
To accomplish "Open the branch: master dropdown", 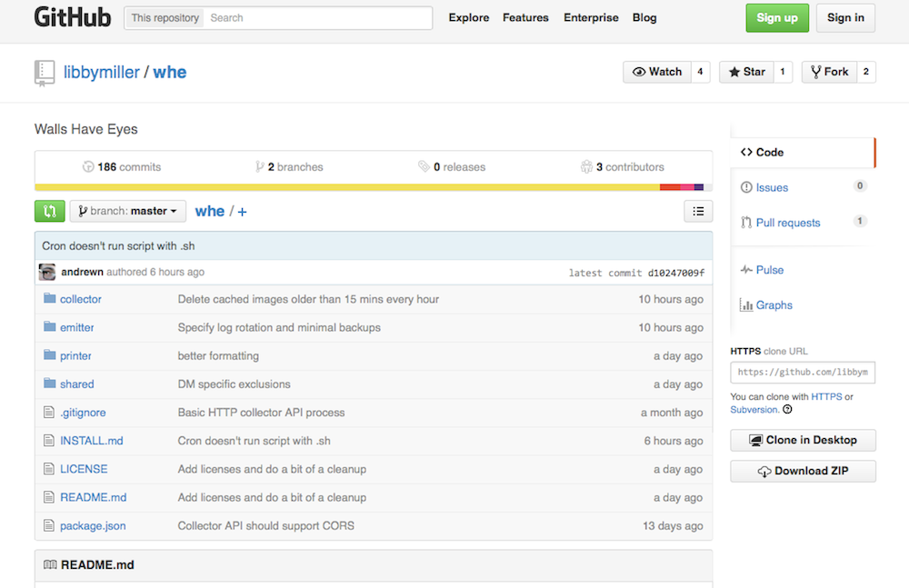I will (x=128, y=211).
